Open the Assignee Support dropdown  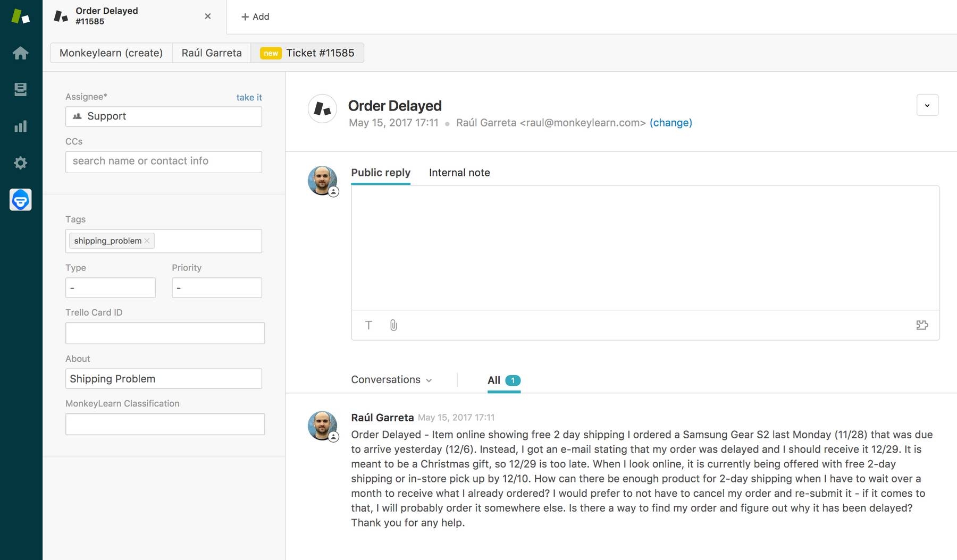164,116
